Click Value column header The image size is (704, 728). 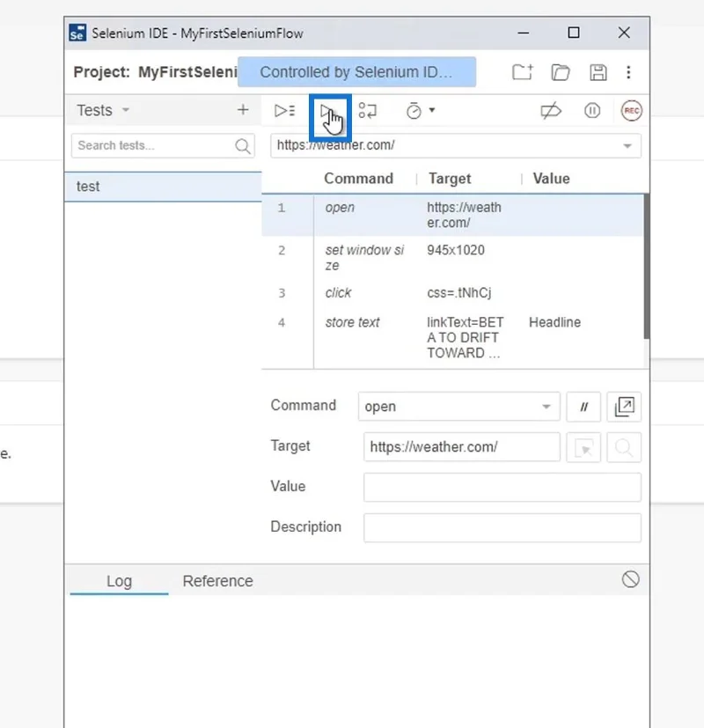click(551, 179)
